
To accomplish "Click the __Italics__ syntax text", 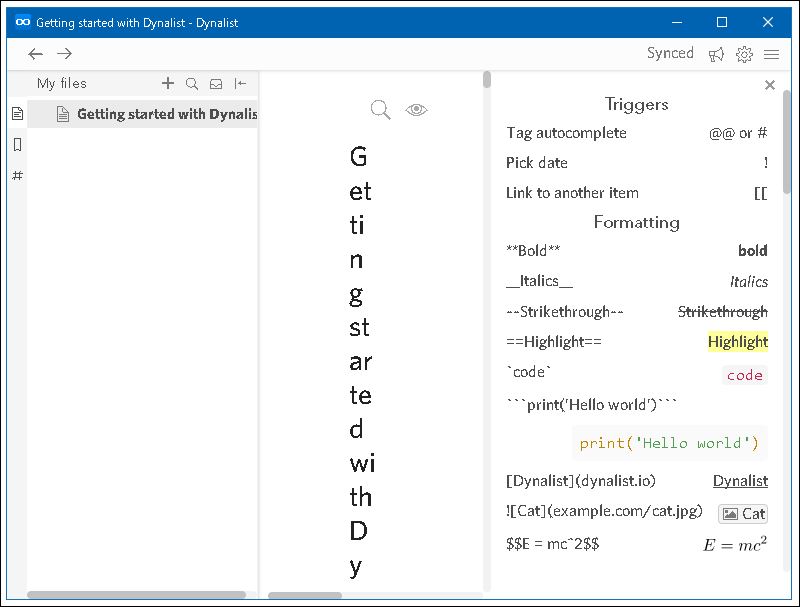I will pyautogui.click(x=539, y=281).
